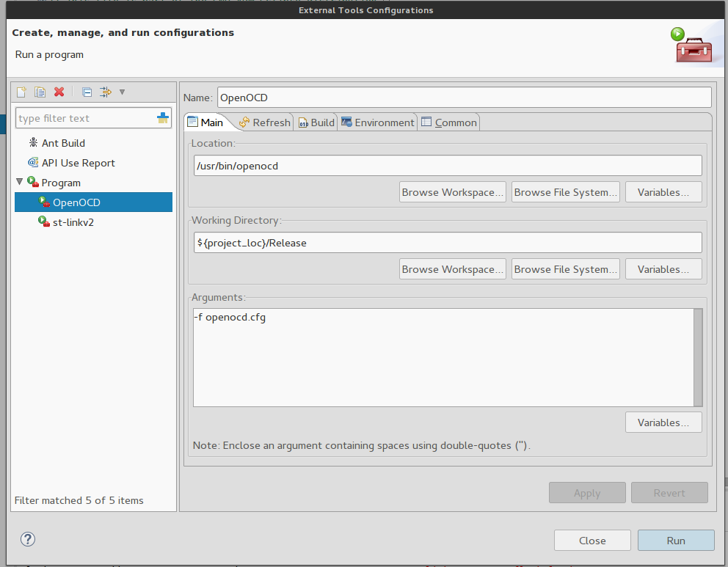Select Ant Build configuration type
Viewport: 728px width, 567px height.
click(63, 143)
